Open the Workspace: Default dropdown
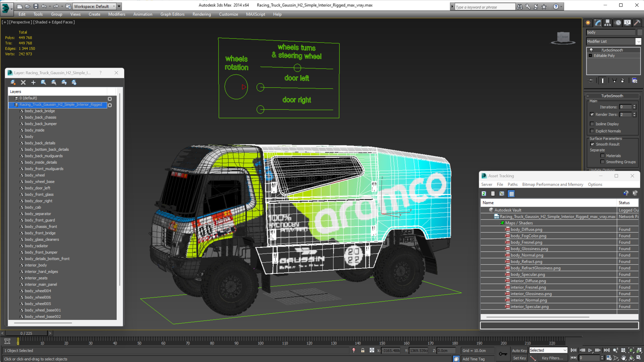Image resolution: width=644 pixels, height=362 pixels. point(95,6)
